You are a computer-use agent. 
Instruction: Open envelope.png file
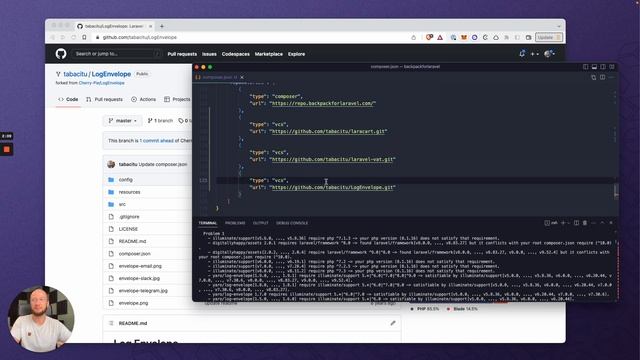click(x=133, y=303)
